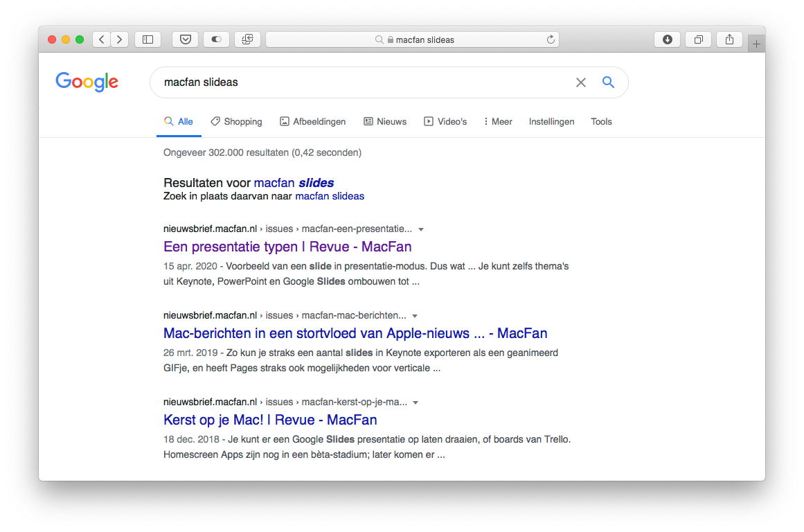
Task: Open the Share menu in Safari
Action: [x=730, y=39]
